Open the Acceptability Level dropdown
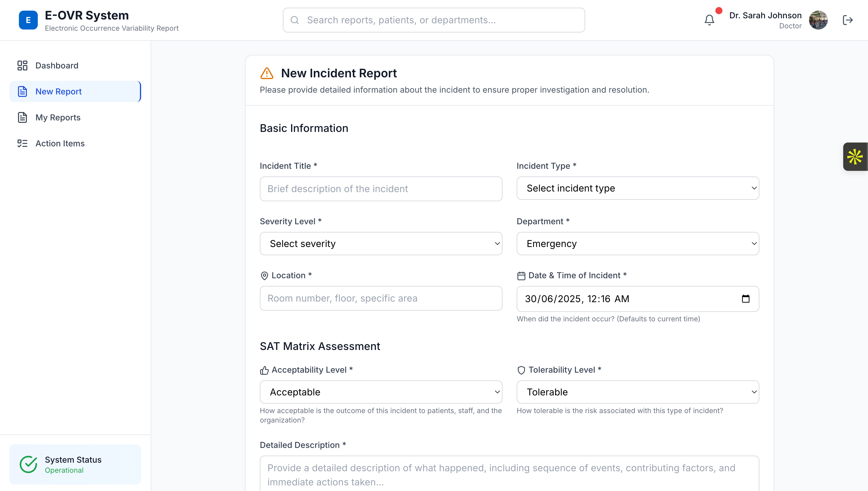Viewport: 868px width, 491px height. pos(381,392)
